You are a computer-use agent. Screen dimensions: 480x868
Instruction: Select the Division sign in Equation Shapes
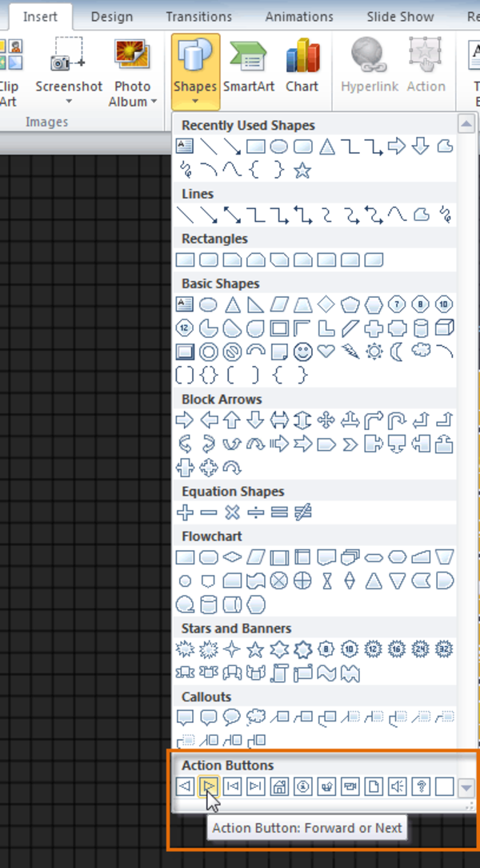[255, 512]
